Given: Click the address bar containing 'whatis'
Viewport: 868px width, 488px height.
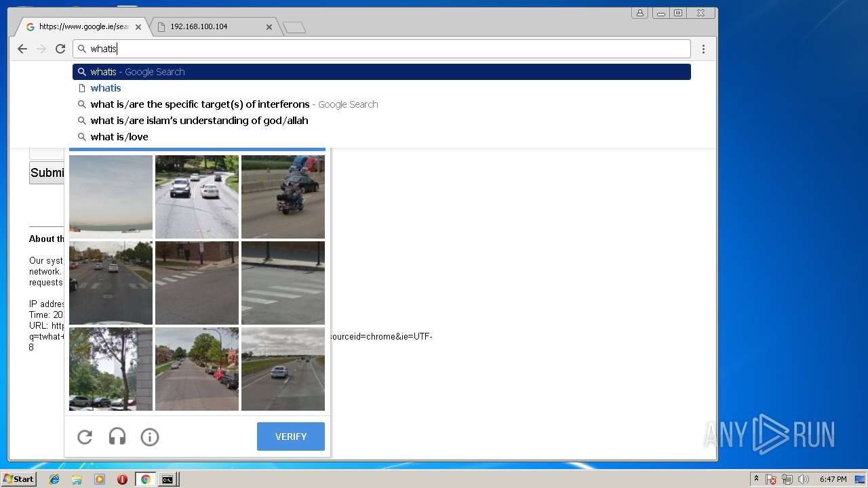Looking at the screenshot, I should (382, 49).
